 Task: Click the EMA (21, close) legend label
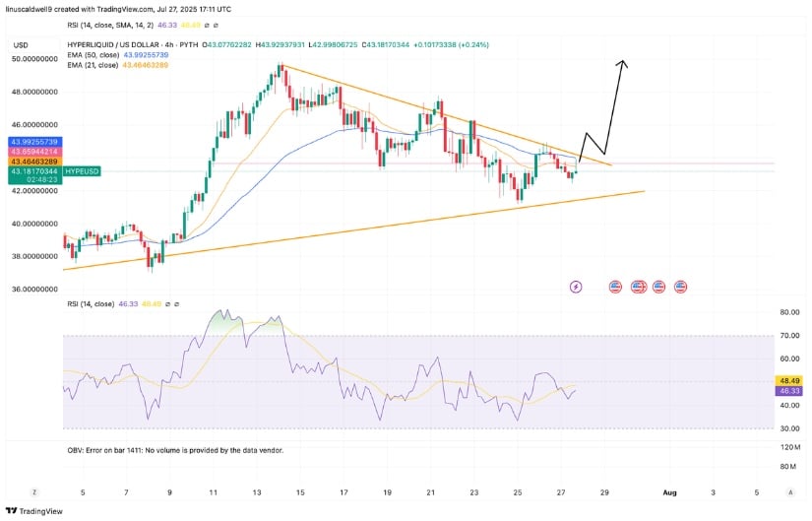click(93, 65)
